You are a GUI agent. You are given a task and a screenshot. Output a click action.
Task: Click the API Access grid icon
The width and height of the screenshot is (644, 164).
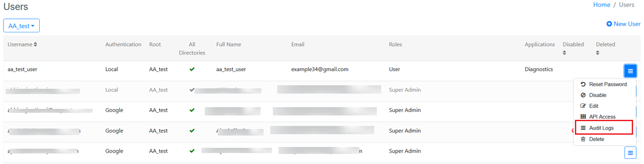click(x=583, y=117)
